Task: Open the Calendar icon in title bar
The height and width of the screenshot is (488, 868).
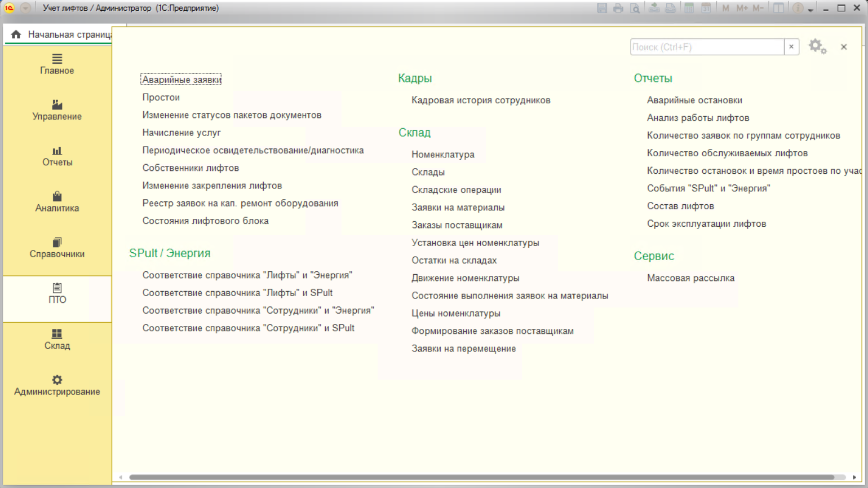Action: (x=706, y=8)
